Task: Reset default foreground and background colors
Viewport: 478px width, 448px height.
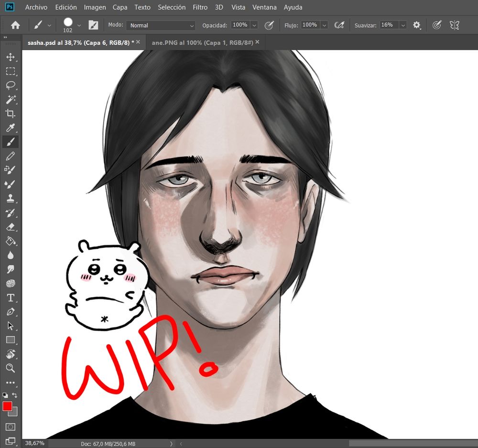Action: coord(5,395)
